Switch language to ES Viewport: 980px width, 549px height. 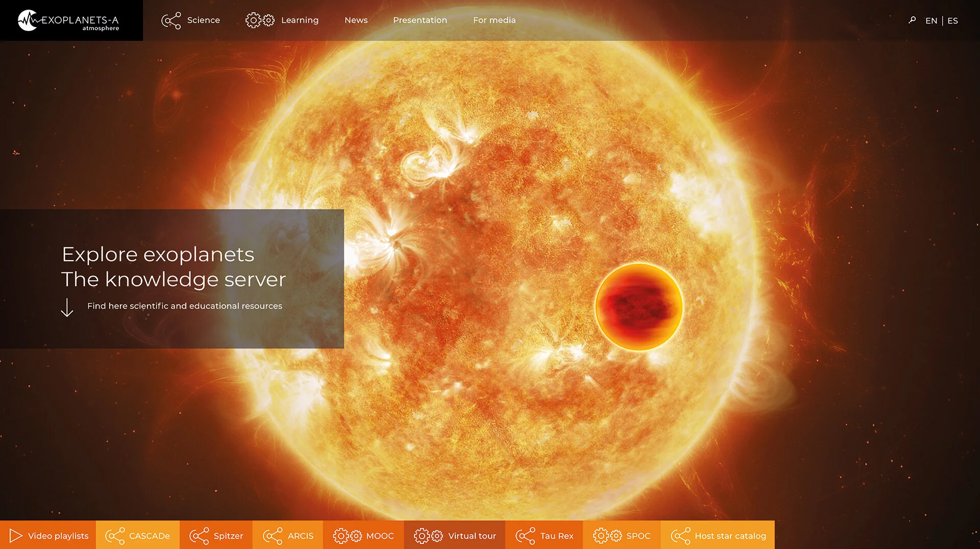(952, 20)
